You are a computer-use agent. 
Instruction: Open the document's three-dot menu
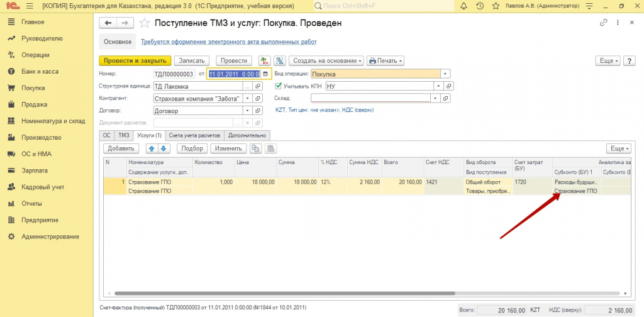pyautogui.click(x=618, y=23)
